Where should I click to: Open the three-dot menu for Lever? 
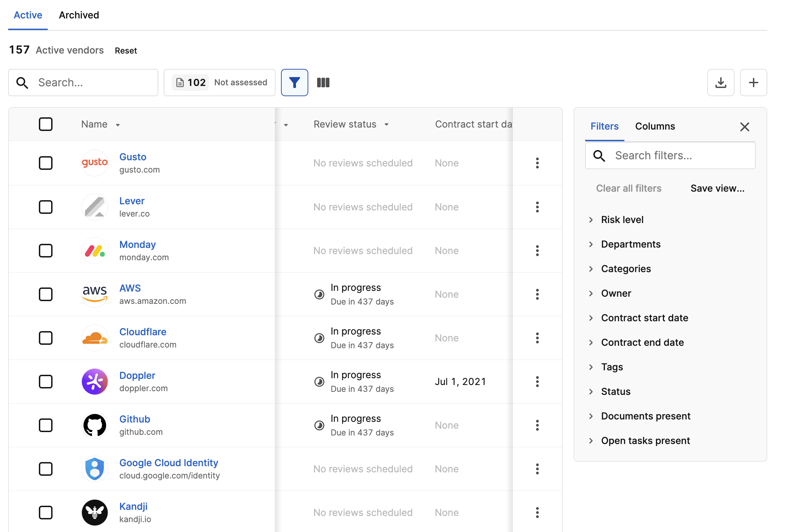(537, 207)
